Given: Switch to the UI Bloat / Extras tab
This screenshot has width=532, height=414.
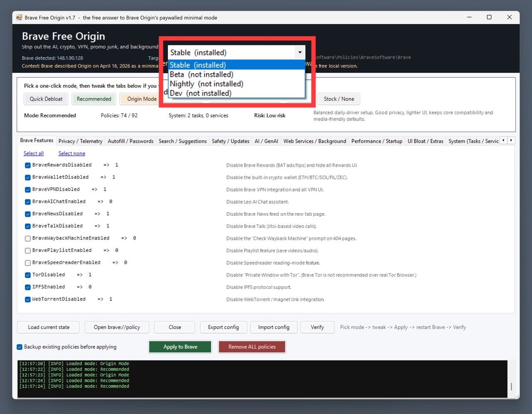Looking at the screenshot, I should 425,141.
